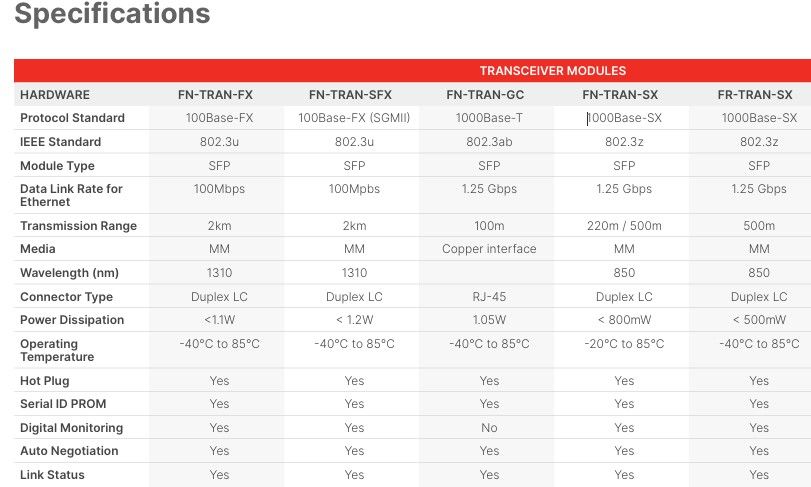Click the 220m / 500m range cell
This screenshot has height=487, width=811.
pos(624,226)
